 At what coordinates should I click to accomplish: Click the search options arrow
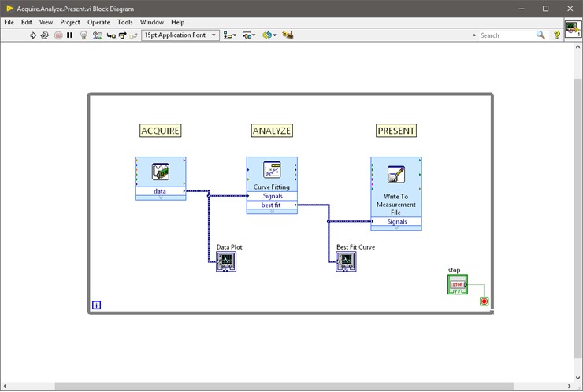475,35
